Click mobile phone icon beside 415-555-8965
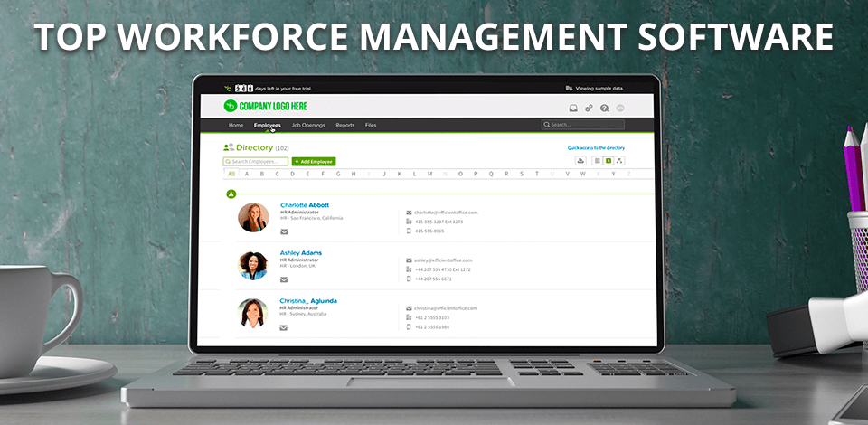 coord(409,231)
